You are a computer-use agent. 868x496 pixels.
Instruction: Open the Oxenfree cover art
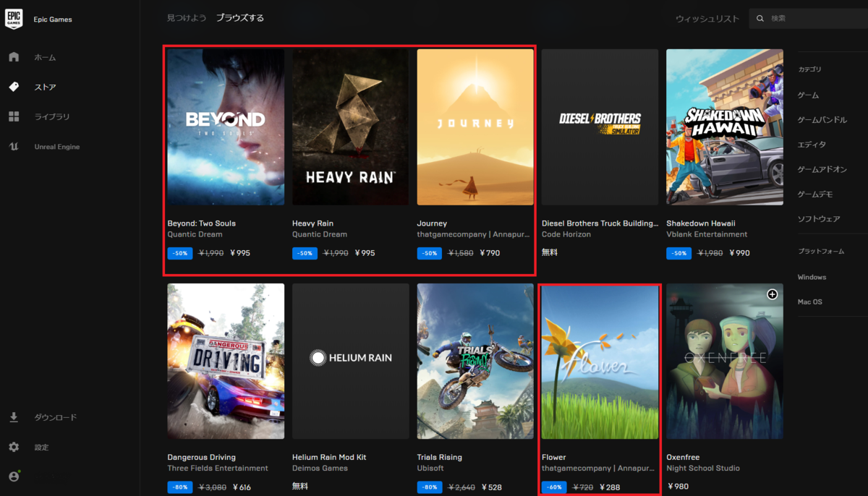coord(725,361)
